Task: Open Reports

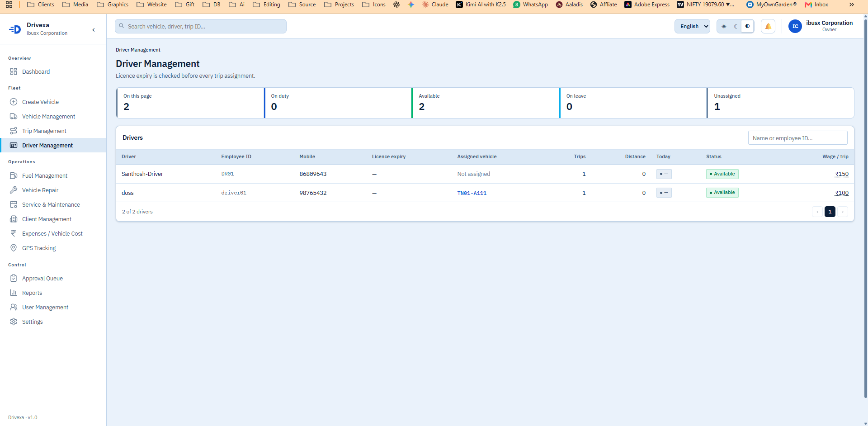Action: (x=53, y=293)
